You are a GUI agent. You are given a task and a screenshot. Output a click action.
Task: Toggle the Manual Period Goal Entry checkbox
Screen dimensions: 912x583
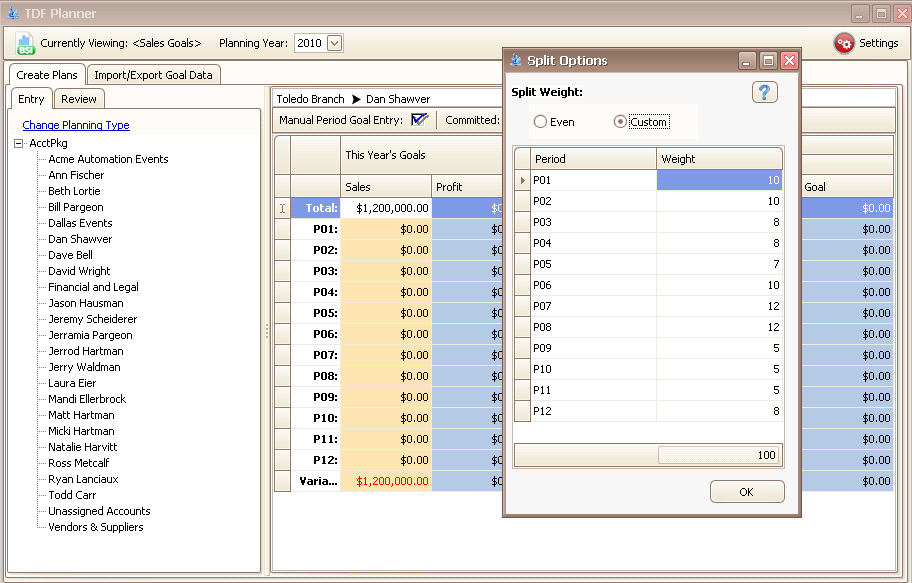[x=419, y=120]
